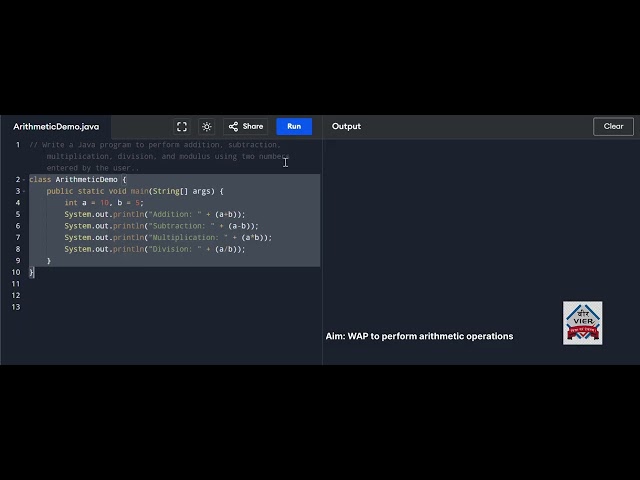
Task: Collapse the class fold arrow at line 2
Action: point(24,180)
